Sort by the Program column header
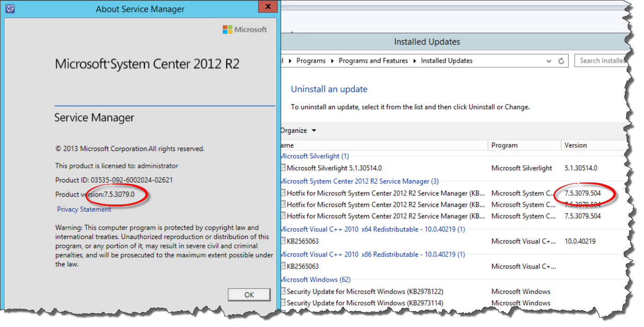Viewport: 644px width, 327px height. [524, 145]
